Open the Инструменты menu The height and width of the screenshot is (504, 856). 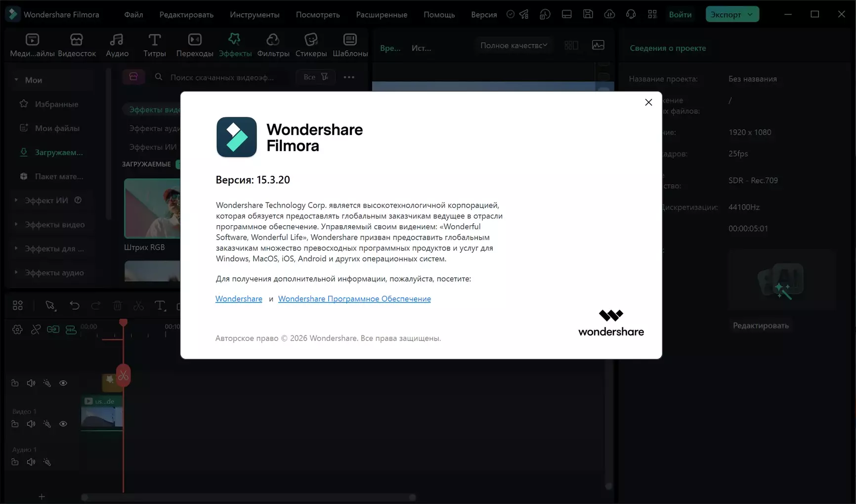click(255, 14)
